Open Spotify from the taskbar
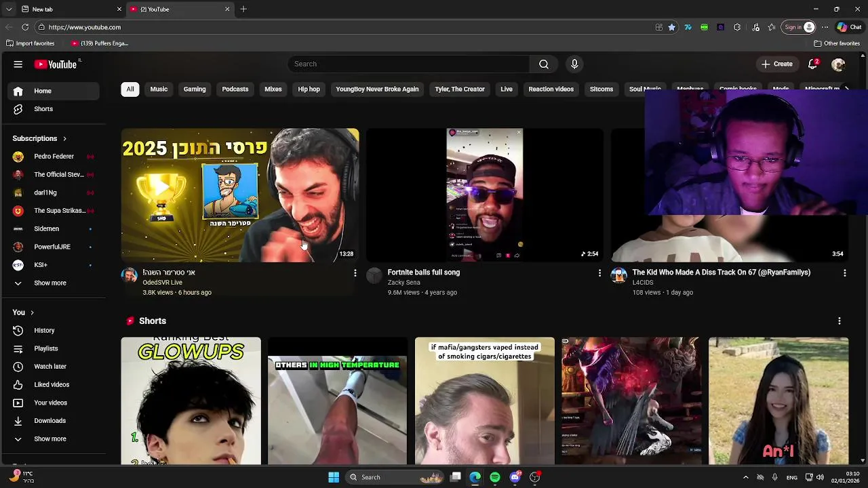 click(495, 477)
